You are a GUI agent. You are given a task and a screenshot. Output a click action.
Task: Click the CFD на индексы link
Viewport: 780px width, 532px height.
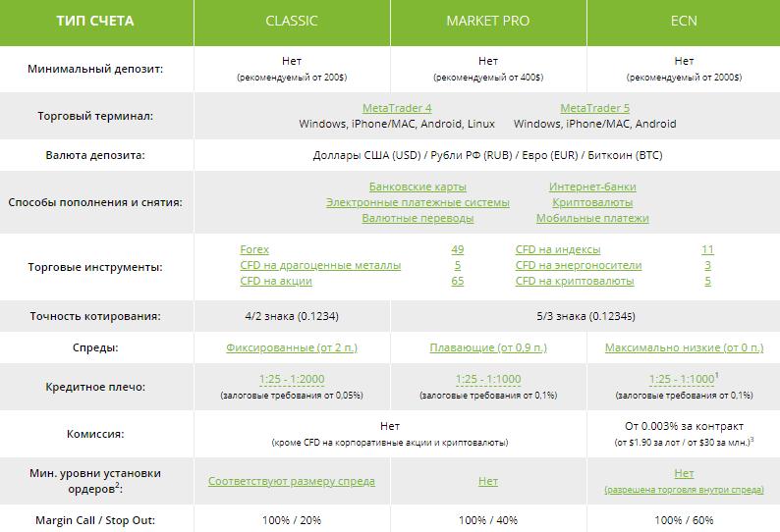tap(558, 249)
